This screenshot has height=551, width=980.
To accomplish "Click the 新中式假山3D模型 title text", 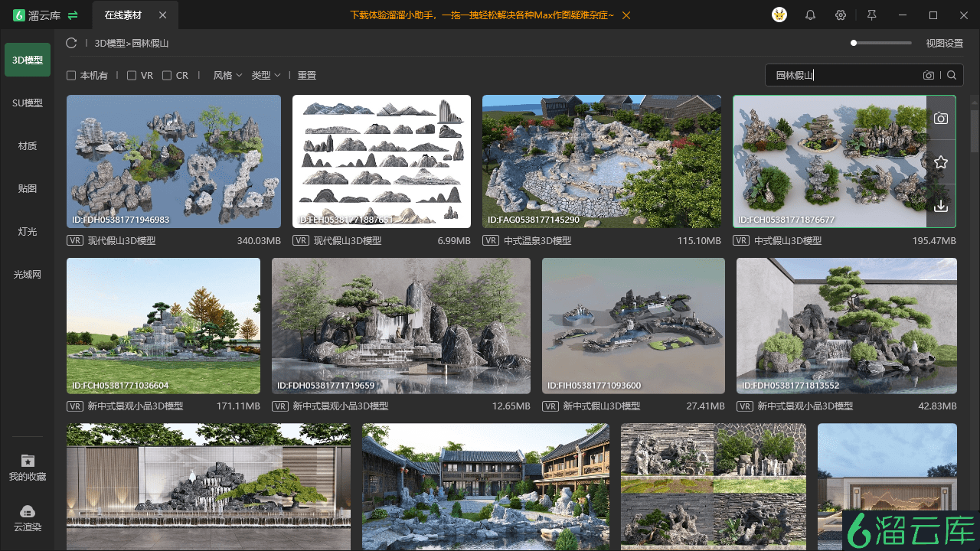I will 602,406.
